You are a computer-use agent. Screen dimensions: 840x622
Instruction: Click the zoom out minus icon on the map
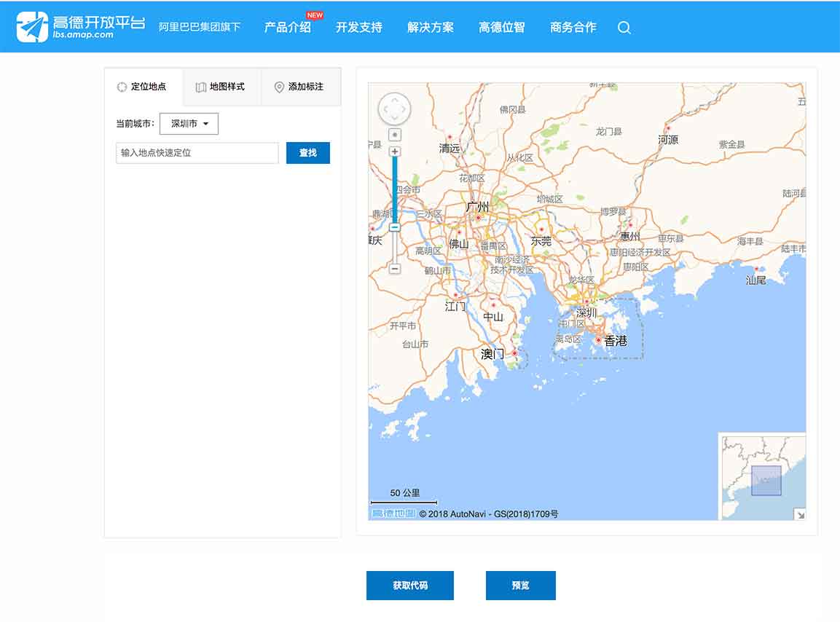click(x=394, y=269)
